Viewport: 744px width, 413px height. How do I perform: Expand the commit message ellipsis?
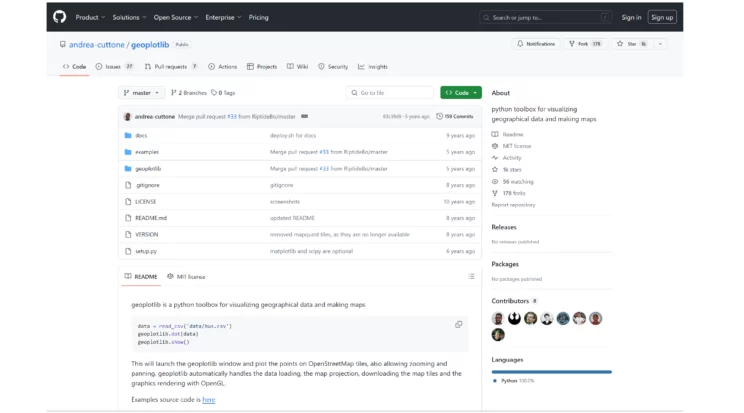click(305, 116)
